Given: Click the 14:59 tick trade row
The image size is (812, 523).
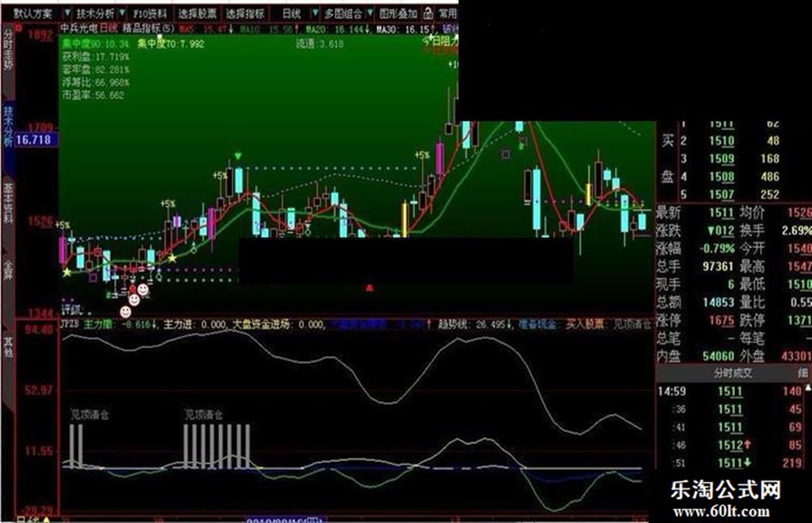Looking at the screenshot, I should click(730, 392).
